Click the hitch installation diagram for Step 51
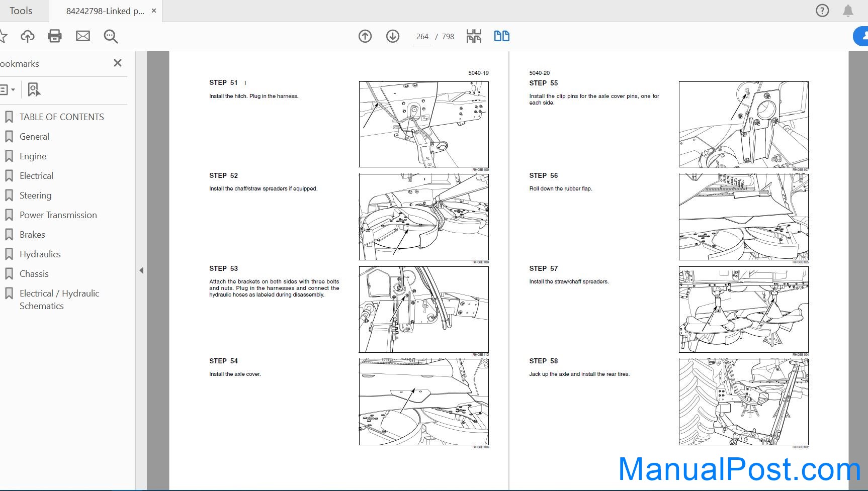868x491 pixels. pyautogui.click(x=423, y=124)
